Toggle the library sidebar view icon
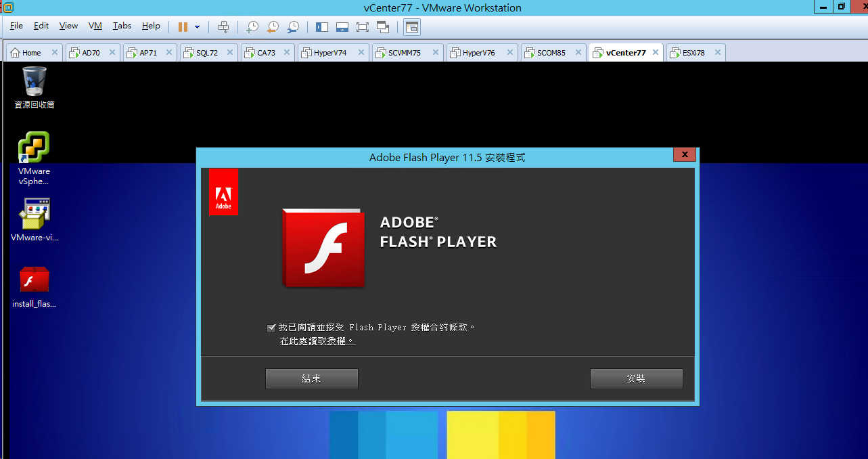 [322, 27]
